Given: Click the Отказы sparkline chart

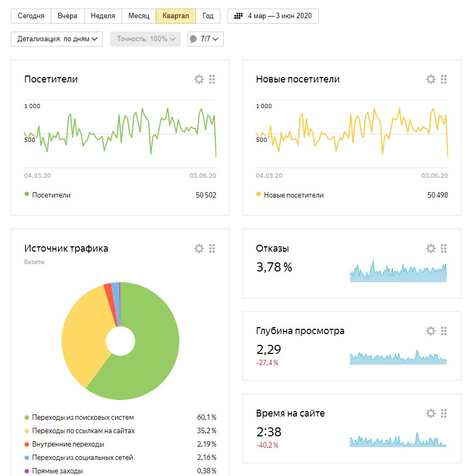Looking at the screenshot, I should pyautogui.click(x=398, y=271).
